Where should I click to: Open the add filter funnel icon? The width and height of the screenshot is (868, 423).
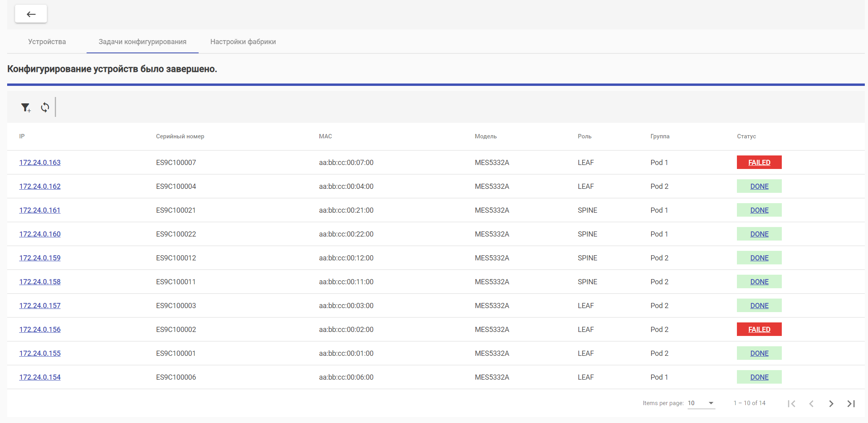coord(26,107)
